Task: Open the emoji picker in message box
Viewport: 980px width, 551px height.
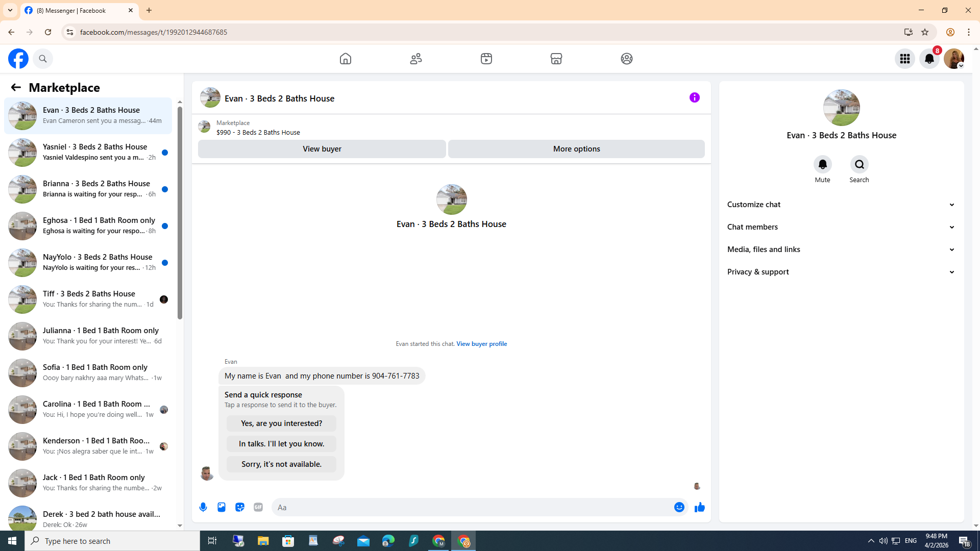Action: (x=679, y=507)
